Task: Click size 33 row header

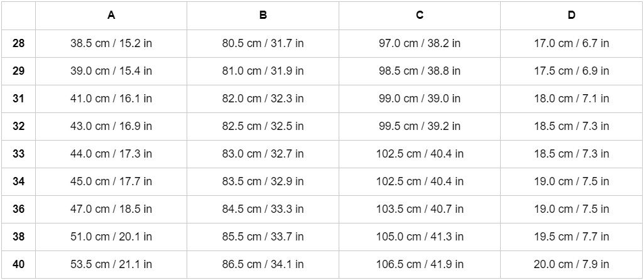Action: 19,154
